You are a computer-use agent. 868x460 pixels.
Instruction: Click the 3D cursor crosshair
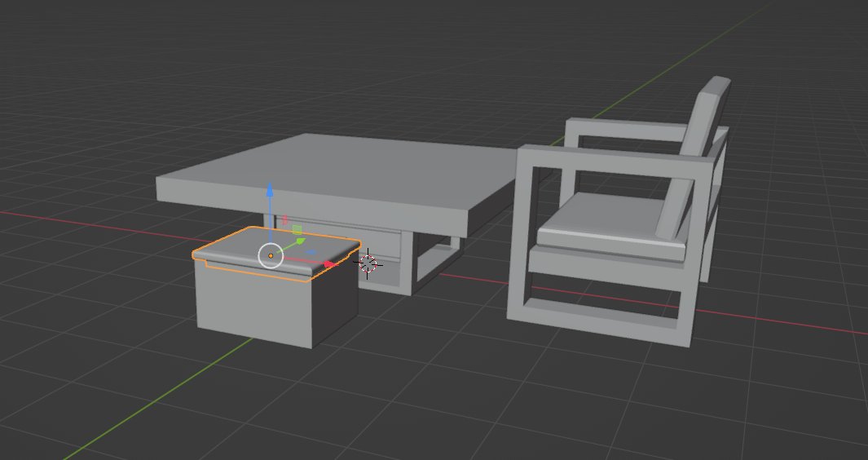click(368, 263)
